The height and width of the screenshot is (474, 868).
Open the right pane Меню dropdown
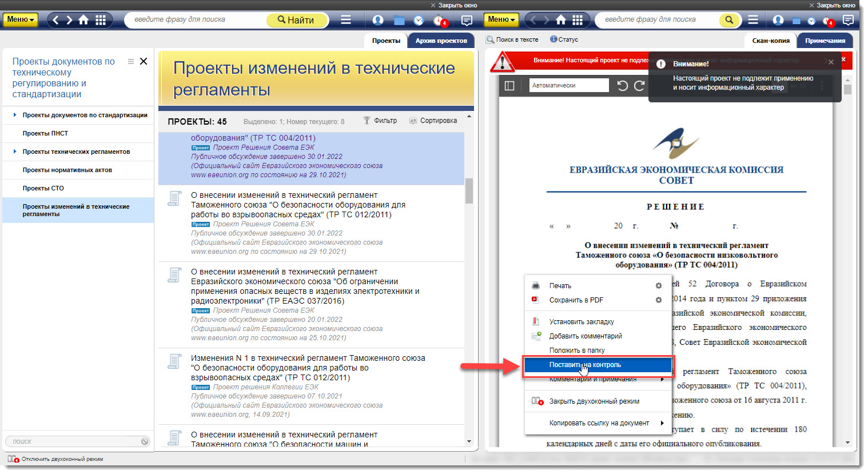pos(501,19)
